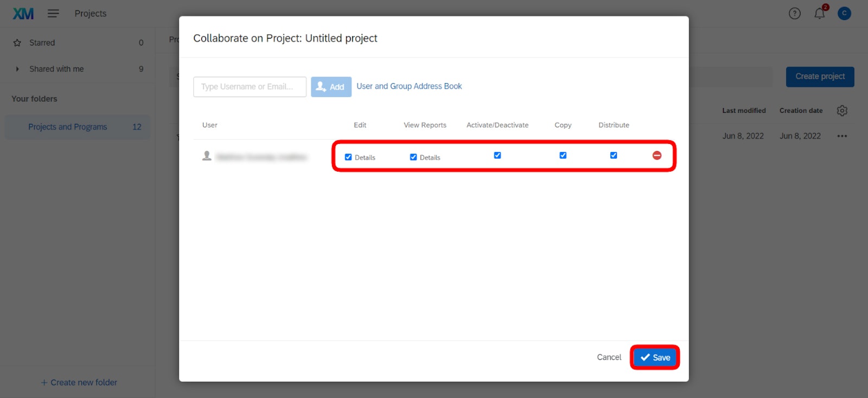
Task: Open the notifications bell
Action: tap(819, 14)
